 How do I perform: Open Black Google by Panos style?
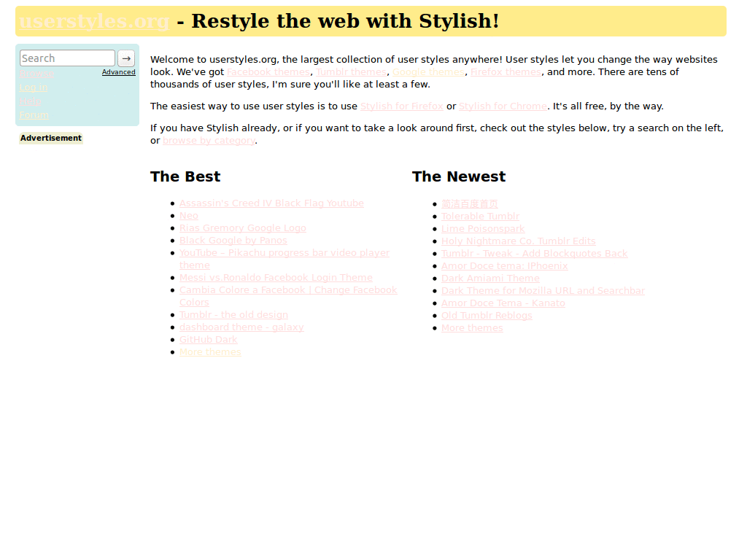pyautogui.click(x=233, y=241)
